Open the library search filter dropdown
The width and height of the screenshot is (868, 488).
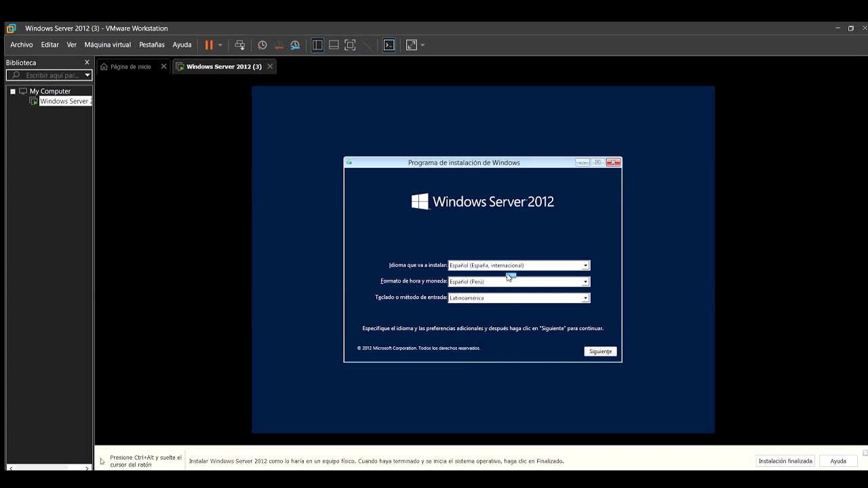coord(87,75)
